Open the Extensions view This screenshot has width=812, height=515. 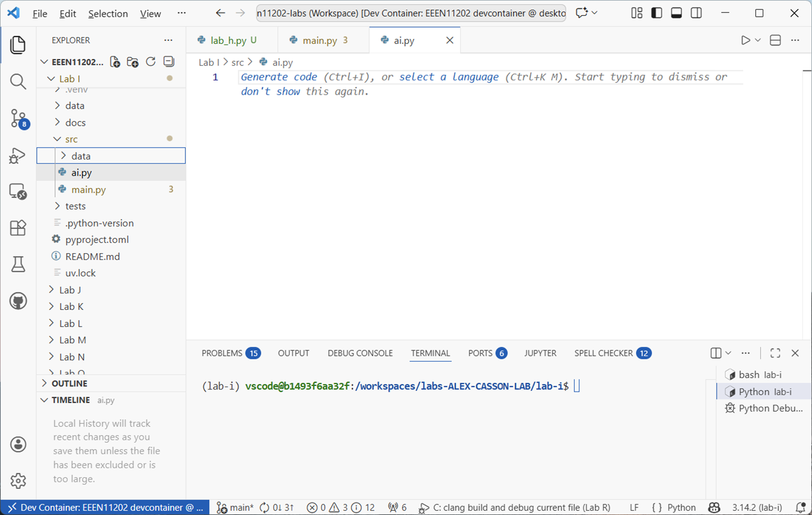point(18,228)
